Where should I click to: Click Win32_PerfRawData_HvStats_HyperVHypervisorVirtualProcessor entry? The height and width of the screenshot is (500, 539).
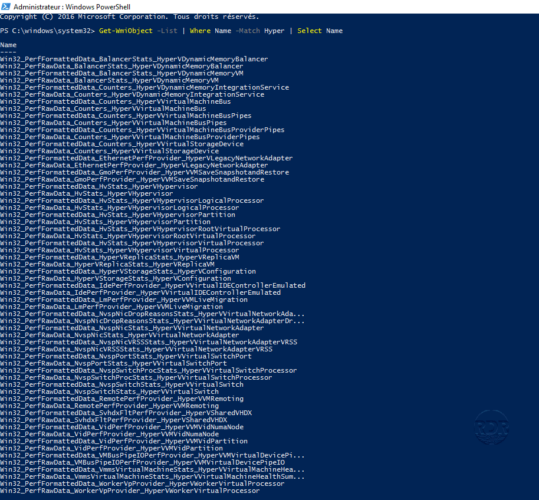(x=119, y=250)
